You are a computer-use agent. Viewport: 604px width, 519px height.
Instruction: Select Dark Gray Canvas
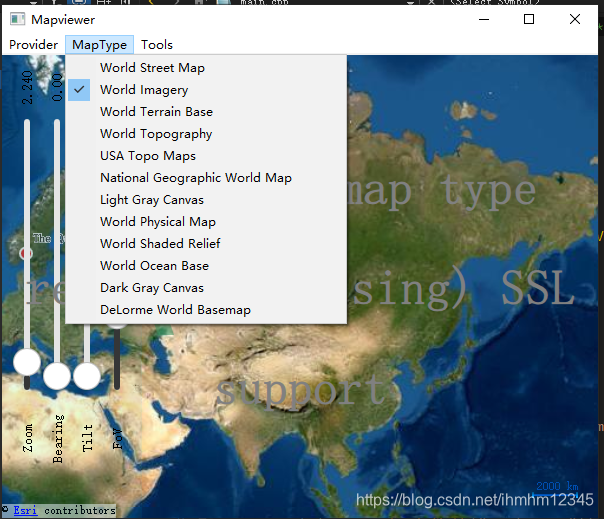click(x=206, y=288)
